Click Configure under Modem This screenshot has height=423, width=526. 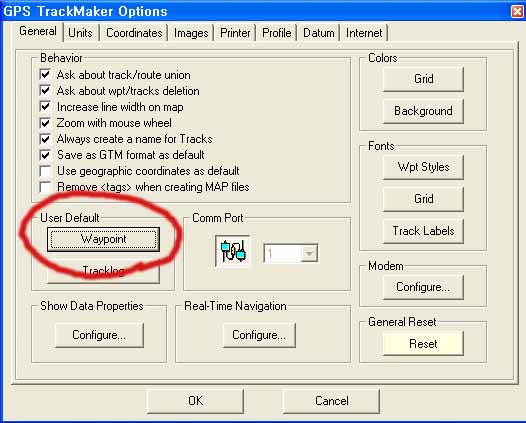click(x=423, y=287)
